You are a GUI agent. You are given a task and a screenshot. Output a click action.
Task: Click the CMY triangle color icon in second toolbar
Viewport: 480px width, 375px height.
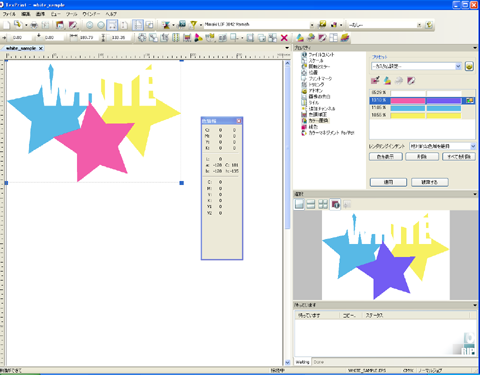point(199,38)
